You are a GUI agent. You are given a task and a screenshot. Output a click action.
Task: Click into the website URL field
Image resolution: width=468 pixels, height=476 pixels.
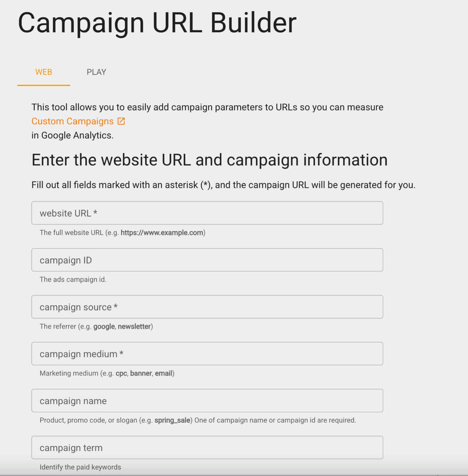tap(207, 213)
